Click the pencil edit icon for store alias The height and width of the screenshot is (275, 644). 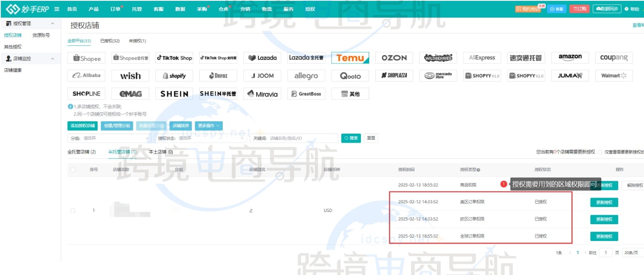point(251,211)
